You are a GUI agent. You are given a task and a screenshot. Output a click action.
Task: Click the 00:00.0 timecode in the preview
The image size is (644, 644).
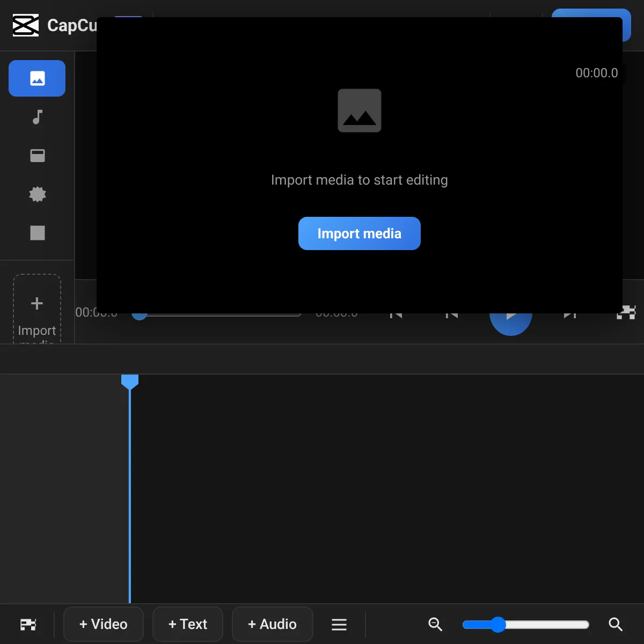pos(597,73)
